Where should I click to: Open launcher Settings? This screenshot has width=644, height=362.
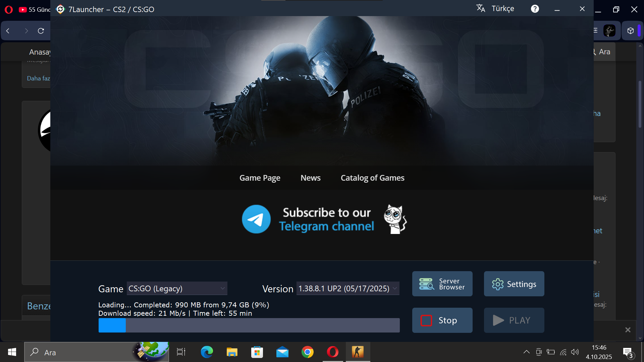pos(514,284)
